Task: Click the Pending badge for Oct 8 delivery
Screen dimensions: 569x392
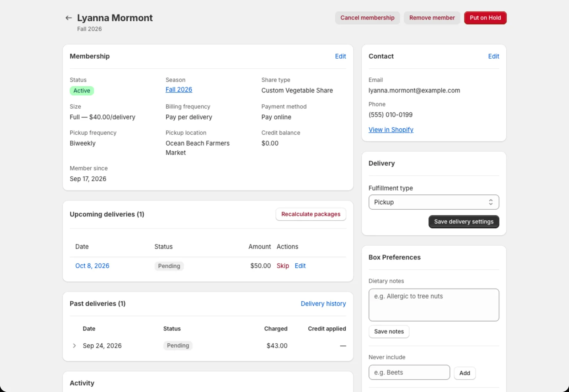Action: (169, 266)
